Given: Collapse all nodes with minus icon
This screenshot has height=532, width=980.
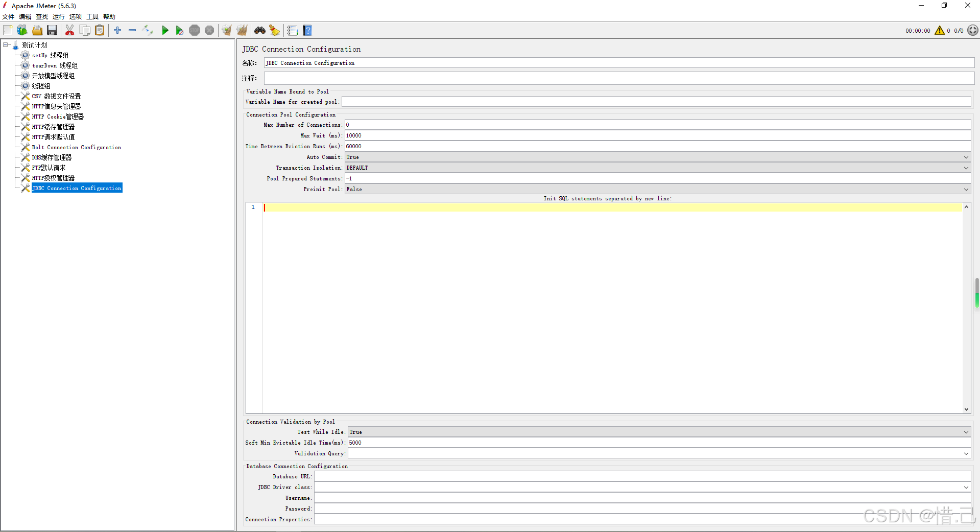Looking at the screenshot, I should click(x=132, y=31).
